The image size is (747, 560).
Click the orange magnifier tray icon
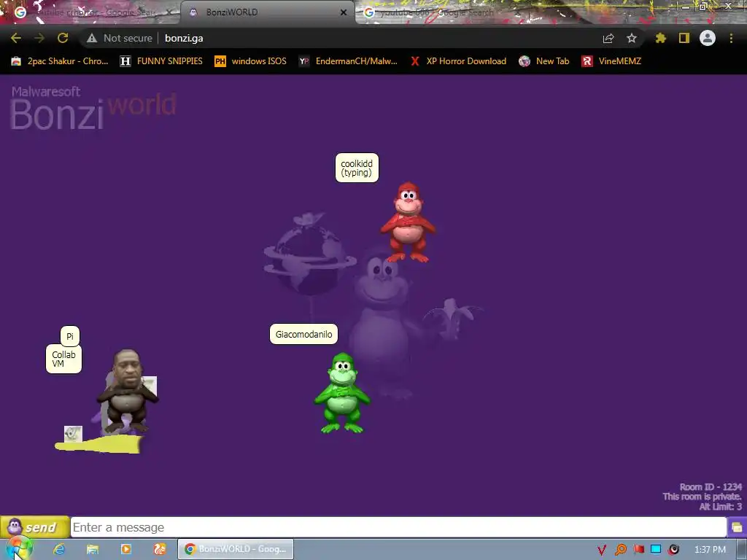click(x=620, y=550)
